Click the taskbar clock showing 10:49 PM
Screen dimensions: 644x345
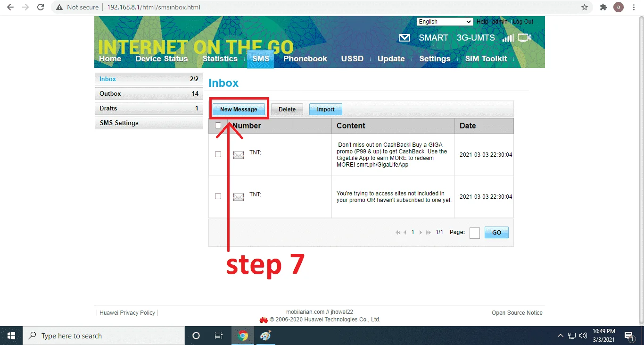pos(604,336)
